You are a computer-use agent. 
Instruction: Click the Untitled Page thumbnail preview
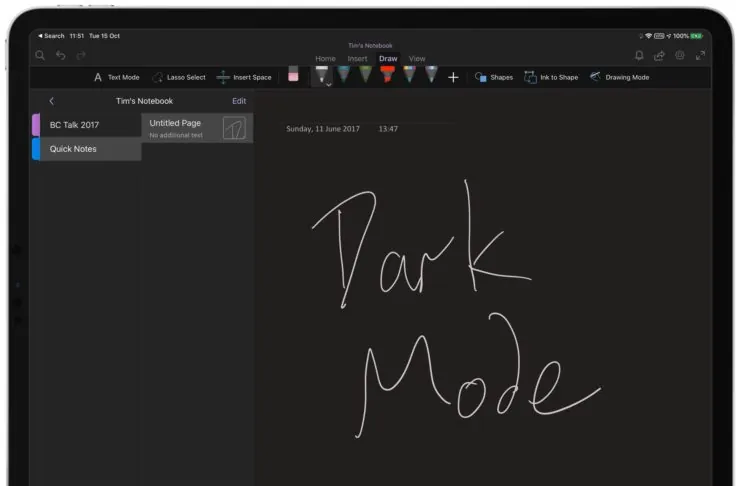pos(234,128)
